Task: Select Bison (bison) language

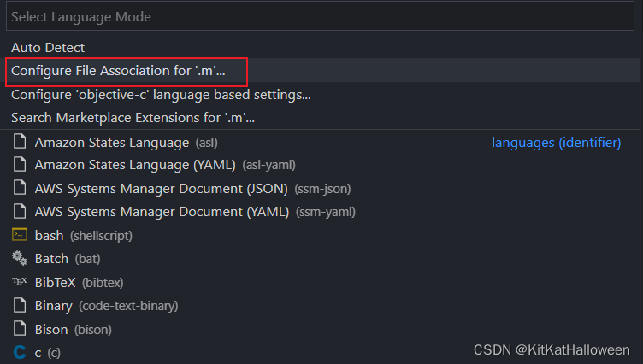Action: [x=74, y=330]
